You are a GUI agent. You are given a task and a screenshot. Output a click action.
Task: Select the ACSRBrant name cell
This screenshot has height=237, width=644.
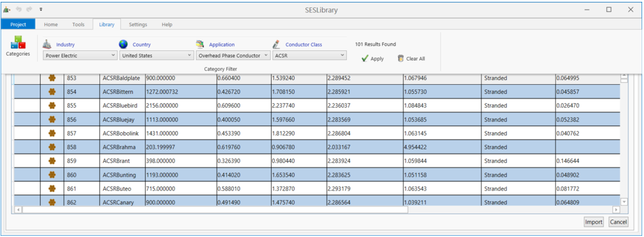click(122, 161)
